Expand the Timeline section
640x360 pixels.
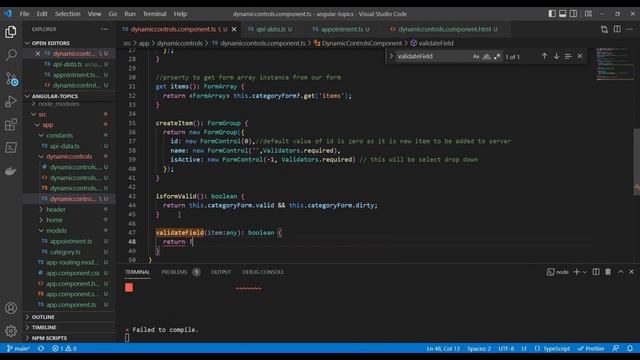click(44, 328)
